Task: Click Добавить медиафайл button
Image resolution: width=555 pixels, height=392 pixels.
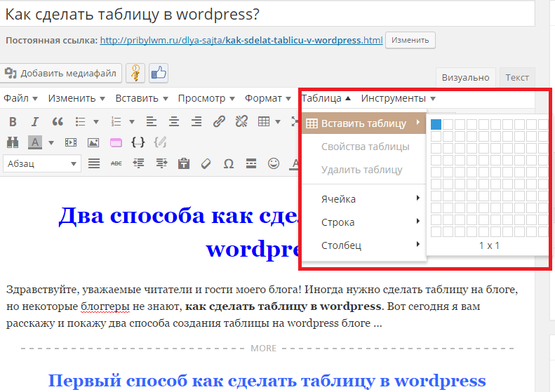Action: coord(61,73)
